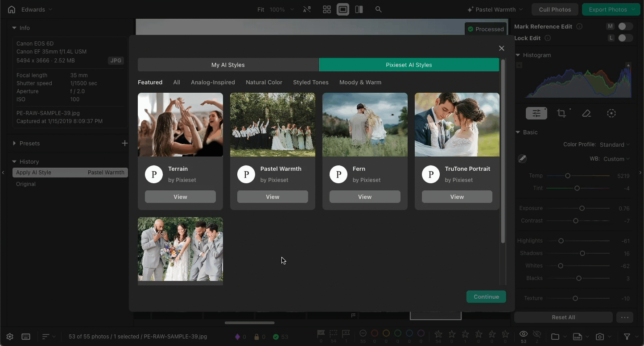Expand the Presets panel section

coord(14,143)
